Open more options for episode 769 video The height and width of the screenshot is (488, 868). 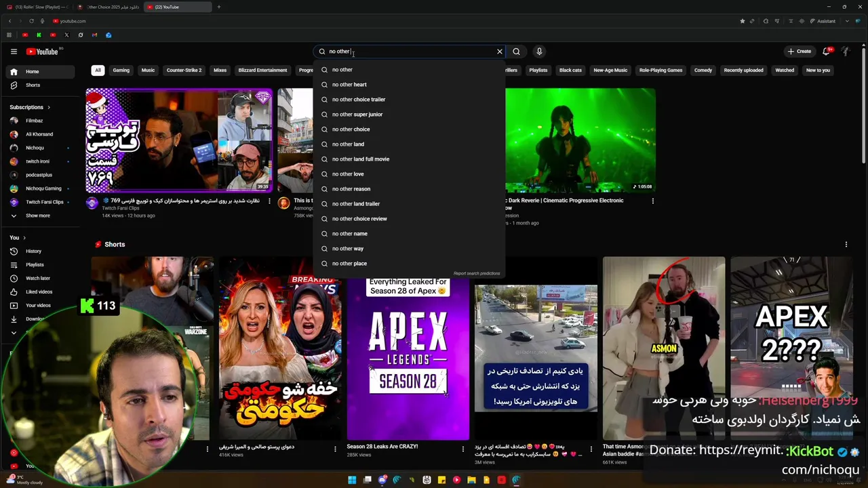pyautogui.click(x=269, y=201)
